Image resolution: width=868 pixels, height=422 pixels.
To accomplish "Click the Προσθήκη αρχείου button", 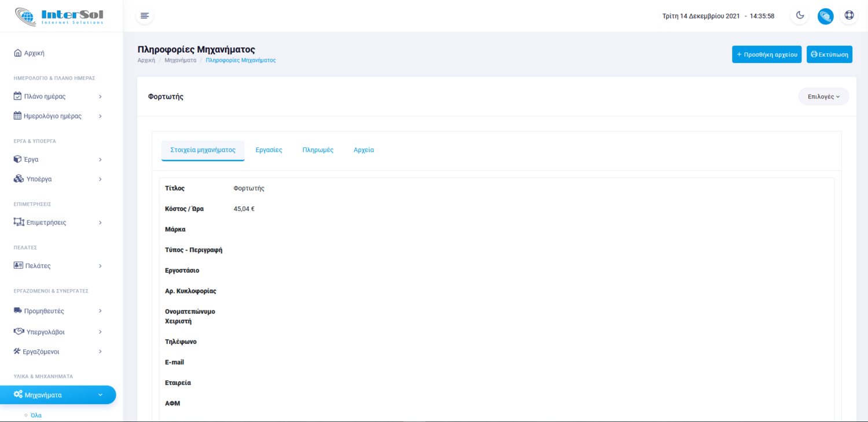I will point(766,54).
